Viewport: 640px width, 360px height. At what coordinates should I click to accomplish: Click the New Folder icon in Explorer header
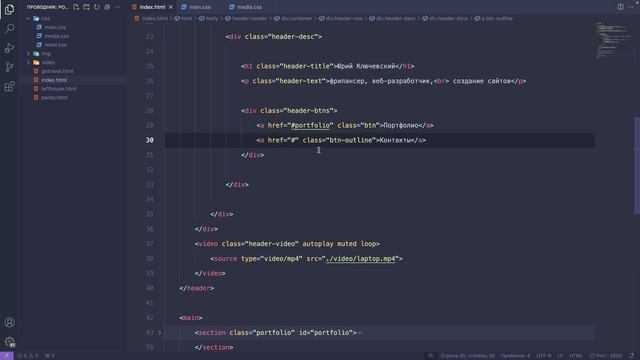pos(86,7)
